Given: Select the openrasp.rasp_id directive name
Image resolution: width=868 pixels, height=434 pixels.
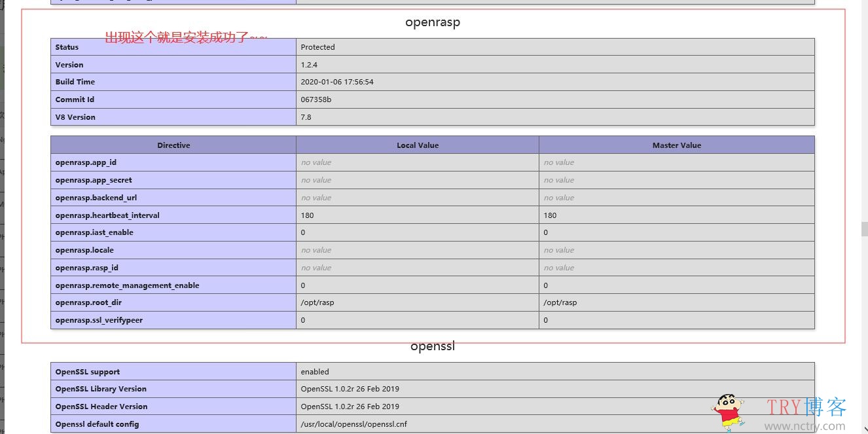Looking at the screenshot, I should pos(87,268).
